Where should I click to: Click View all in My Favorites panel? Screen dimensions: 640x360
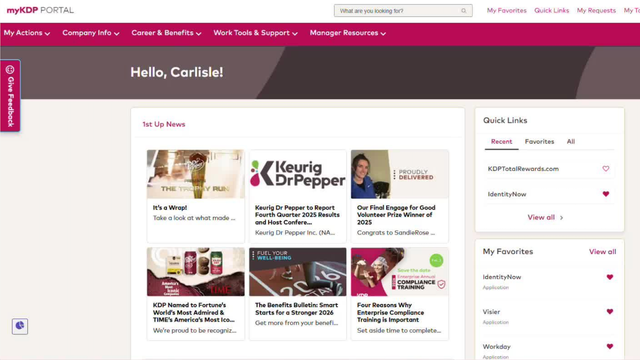602,252
